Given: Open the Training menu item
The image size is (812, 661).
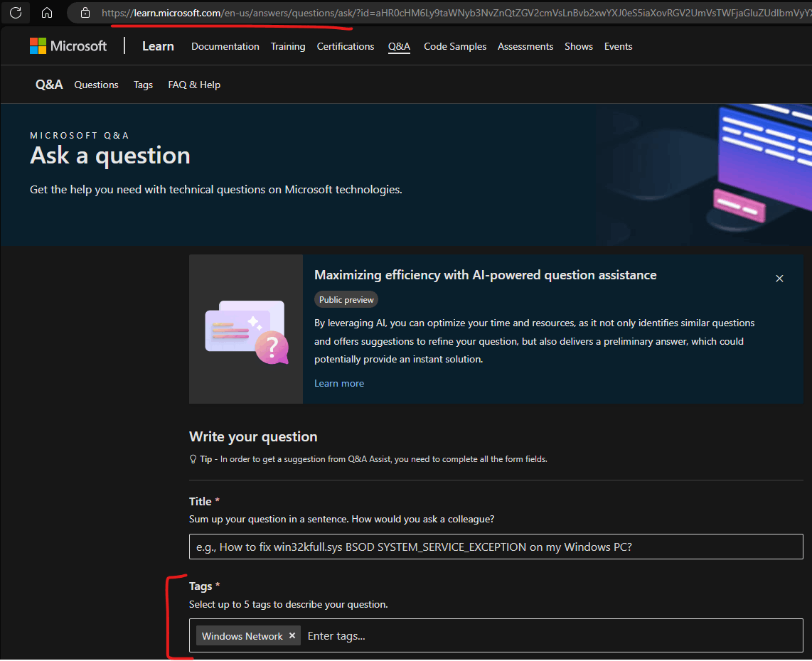Looking at the screenshot, I should tap(288, 46).
